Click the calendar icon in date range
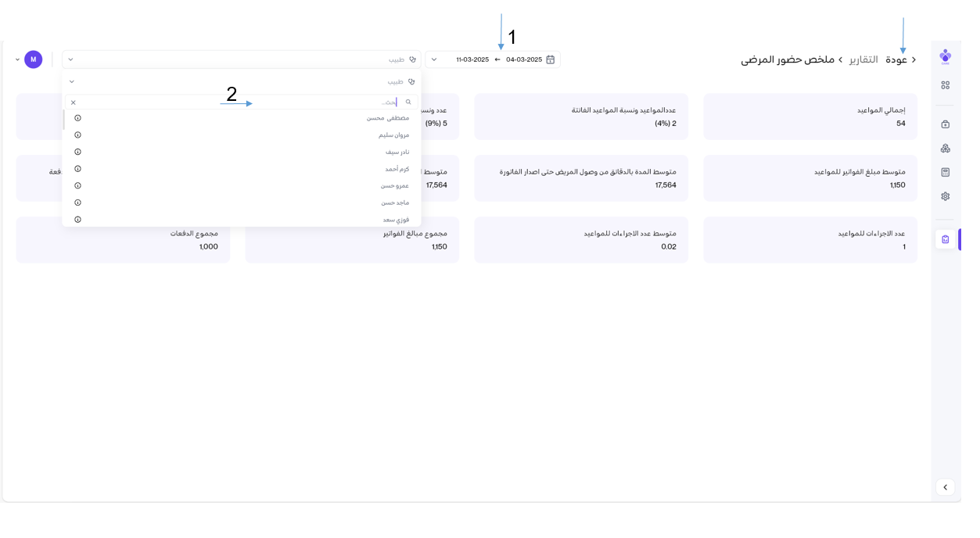 [551, 59]
